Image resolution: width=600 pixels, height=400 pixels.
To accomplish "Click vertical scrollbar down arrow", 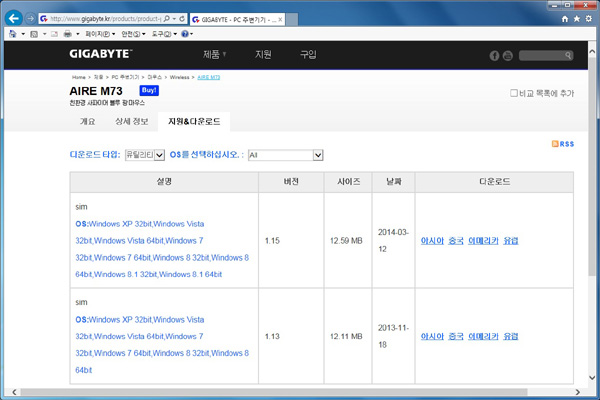I will click(x=592, y=378).
